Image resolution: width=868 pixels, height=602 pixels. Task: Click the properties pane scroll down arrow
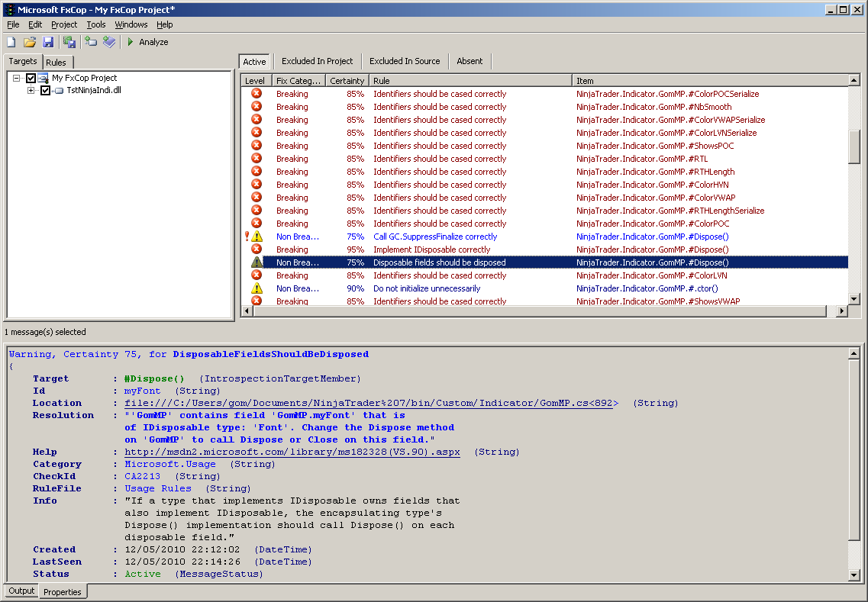coord(853,575)
